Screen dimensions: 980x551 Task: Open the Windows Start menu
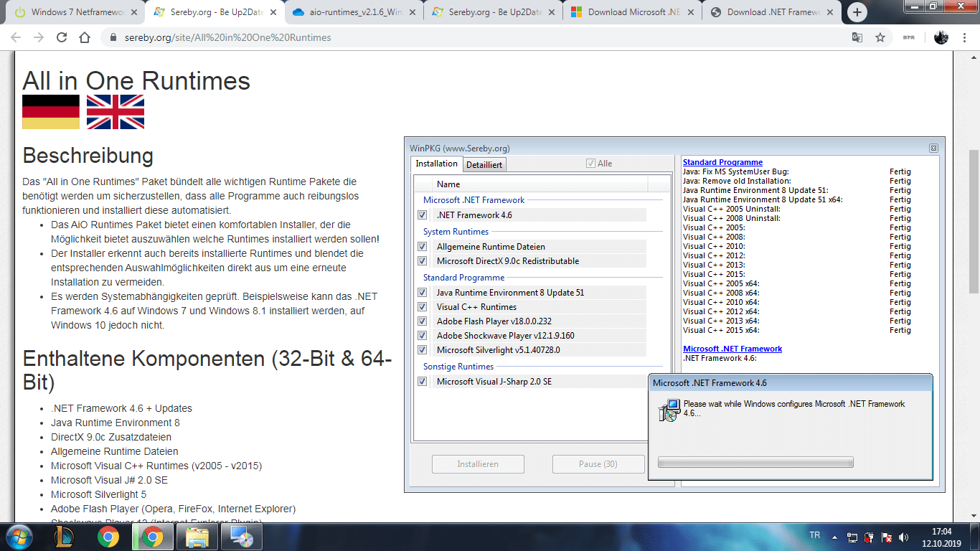[19, 537]
